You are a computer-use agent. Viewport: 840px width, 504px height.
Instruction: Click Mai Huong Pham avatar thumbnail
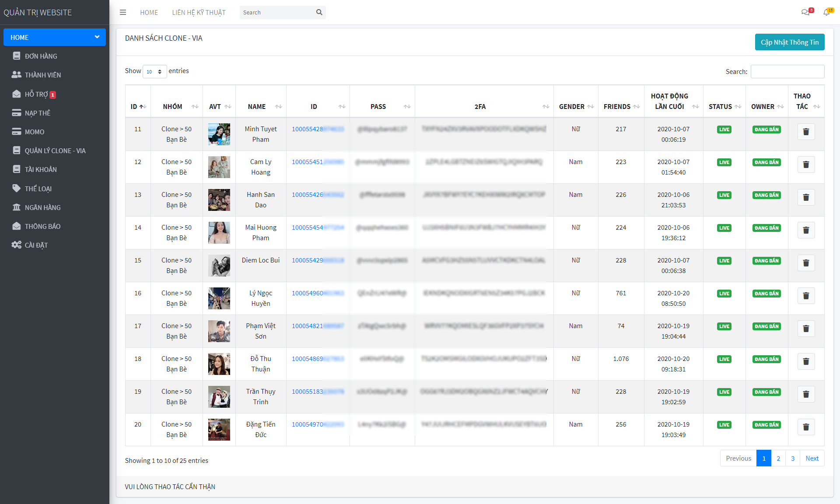click(x=219, y=232)
